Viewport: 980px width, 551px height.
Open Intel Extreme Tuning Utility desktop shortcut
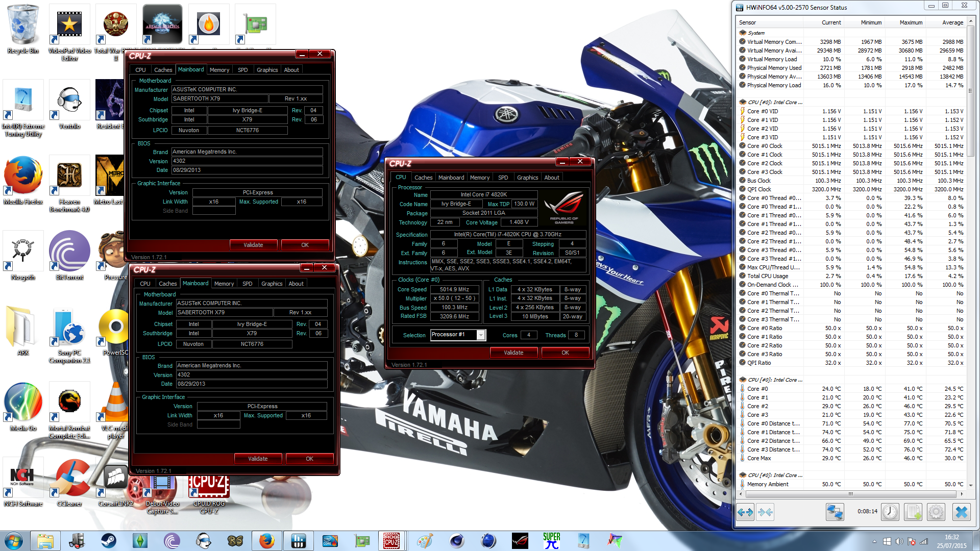click(23, 109)
